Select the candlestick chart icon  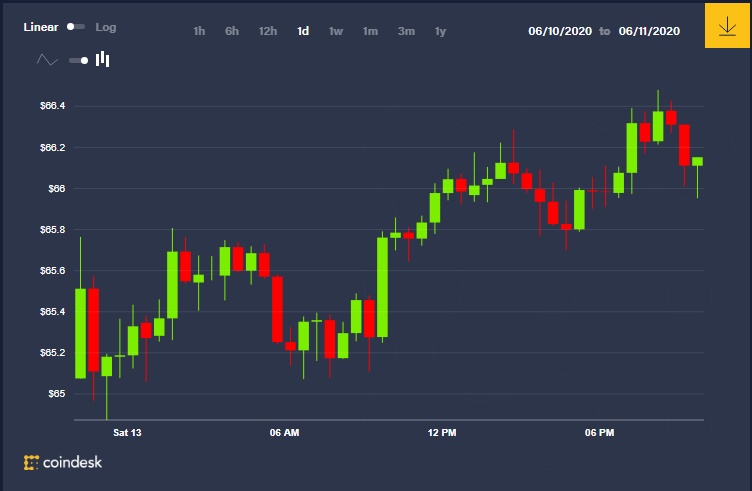tap(103, 59)
